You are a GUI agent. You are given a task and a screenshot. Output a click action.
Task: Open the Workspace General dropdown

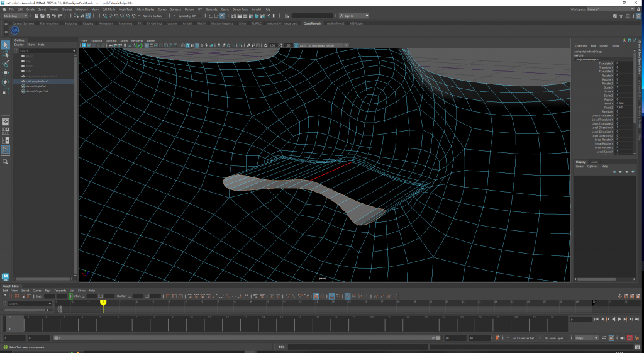(611, 9)
